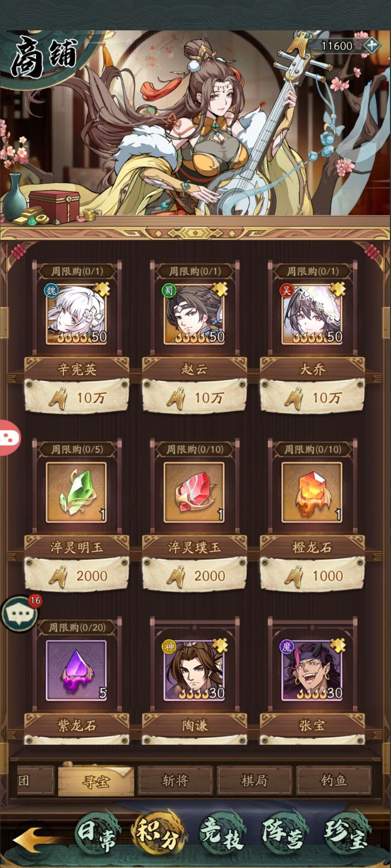Viewport: 391px width, 868px height.
Task: Switch to the 钓鱼 shop tab
Action: pos(333,781)
